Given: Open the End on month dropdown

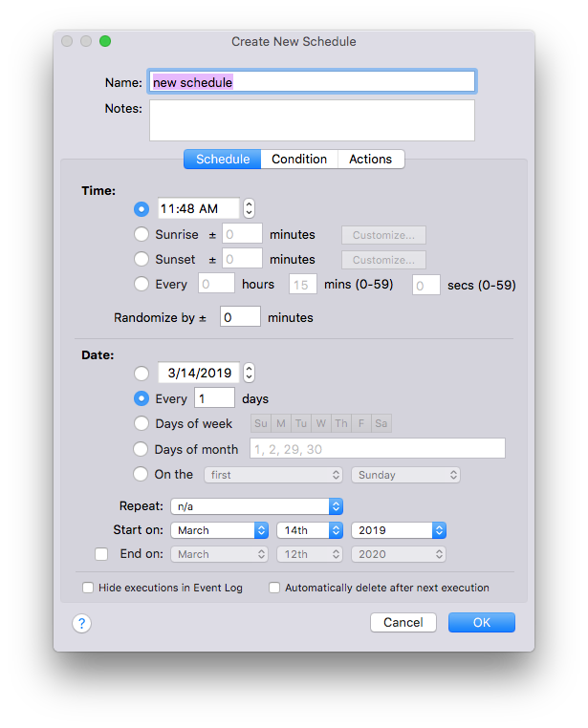Looking at the screenshot, I should pos(219,554).
